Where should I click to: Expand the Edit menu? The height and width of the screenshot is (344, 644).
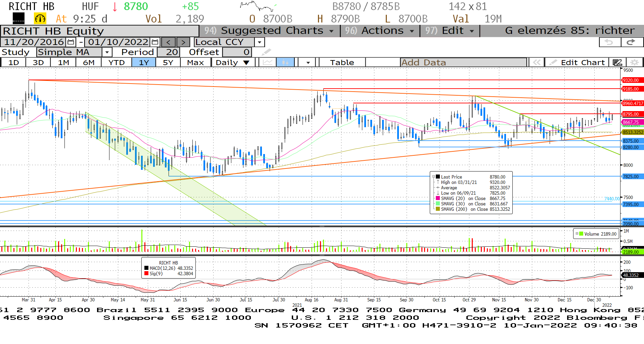pyautogui.click(x=450, y=31)
